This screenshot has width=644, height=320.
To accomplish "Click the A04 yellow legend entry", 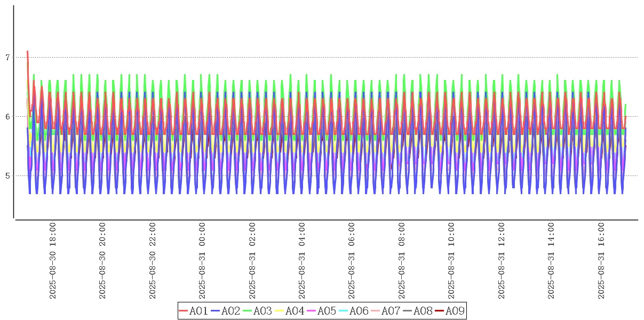I will click(x=290, y=311).
